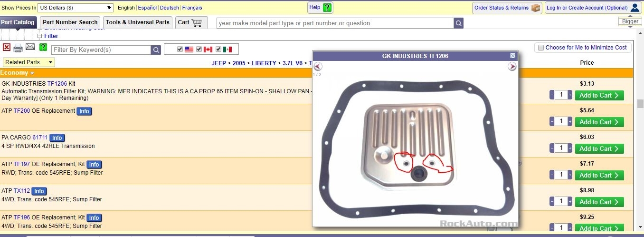Click the red X close icon above the parts list
This screenshot has width=644, height=237.
pyautogui.click(x=7, y=47)
